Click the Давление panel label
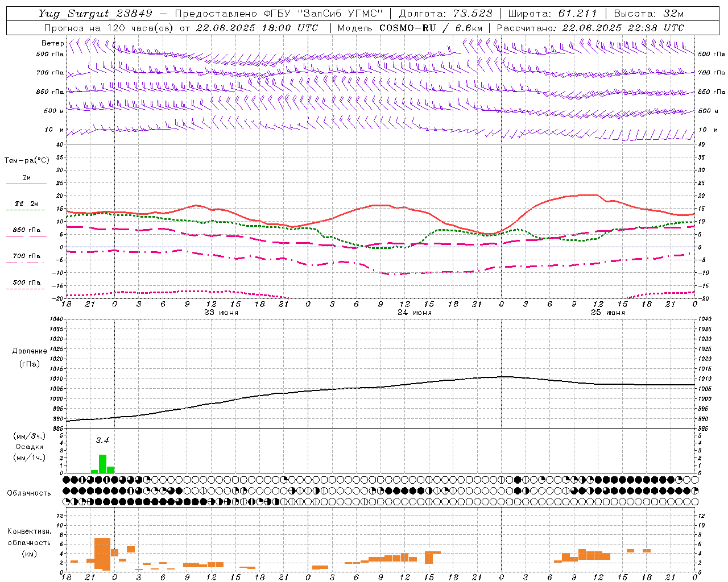 point(29,351)
